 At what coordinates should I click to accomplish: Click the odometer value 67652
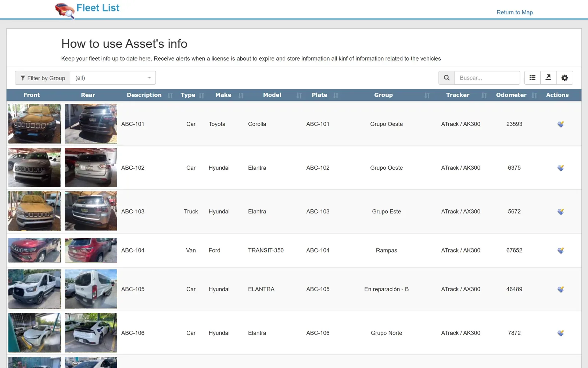514,250
